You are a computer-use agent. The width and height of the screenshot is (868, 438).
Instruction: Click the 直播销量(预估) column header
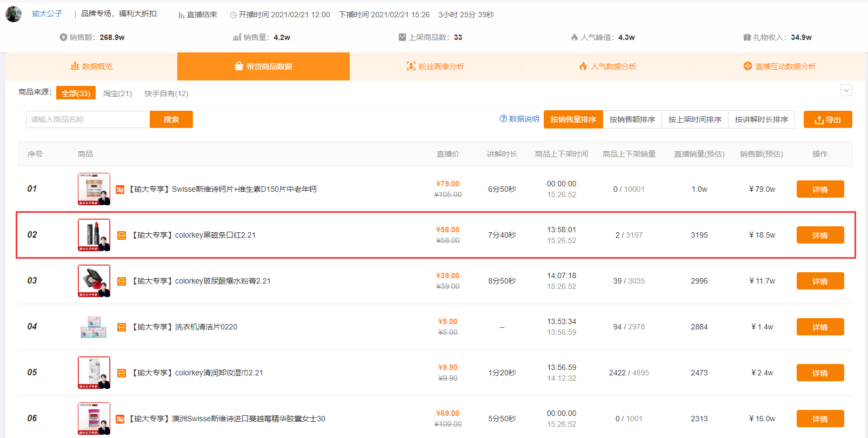(x=699, y=154)
